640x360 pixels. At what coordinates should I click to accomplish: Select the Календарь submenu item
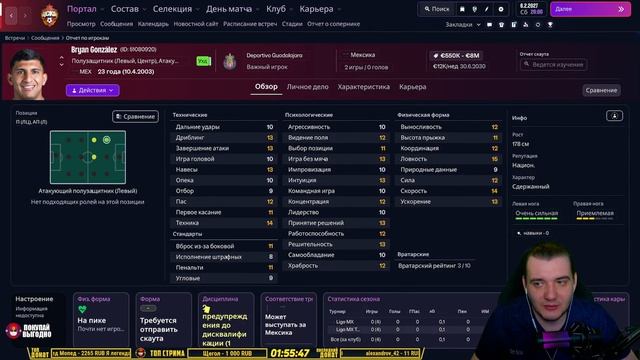pos(153,24)
